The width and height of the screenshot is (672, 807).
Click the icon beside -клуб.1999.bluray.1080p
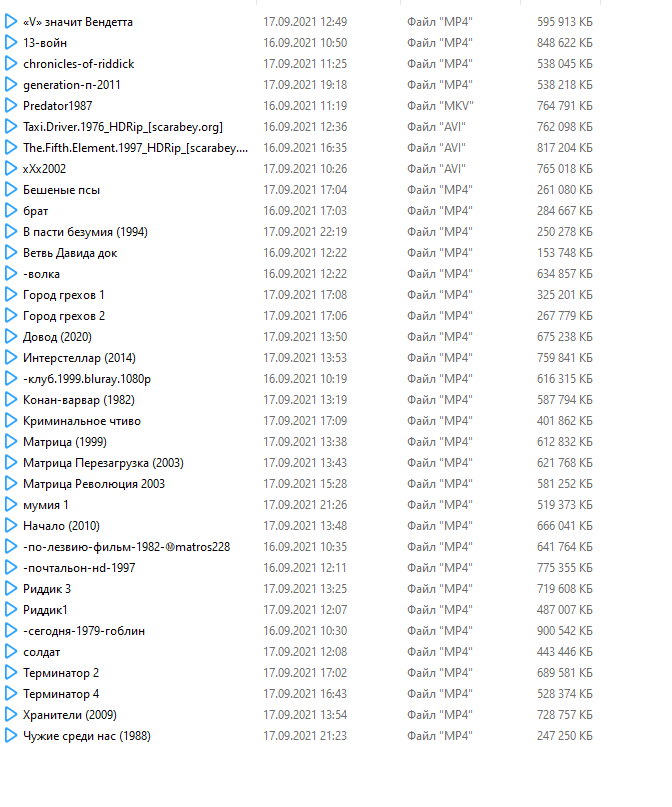point(11,379)
